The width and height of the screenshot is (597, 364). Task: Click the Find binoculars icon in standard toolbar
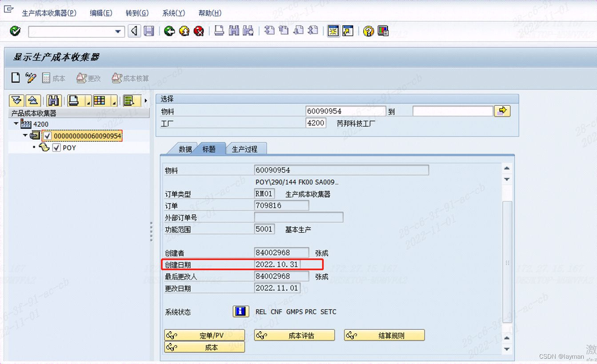pyautogui.click(x=234, y=31)
